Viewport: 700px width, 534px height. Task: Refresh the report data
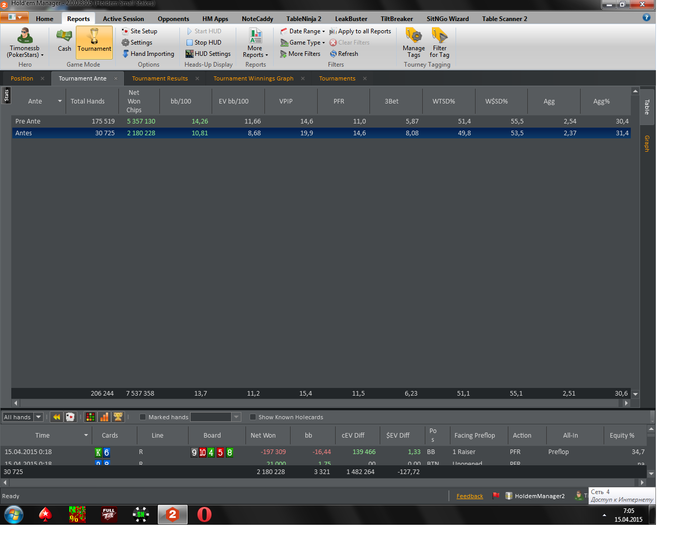[344, 54]
